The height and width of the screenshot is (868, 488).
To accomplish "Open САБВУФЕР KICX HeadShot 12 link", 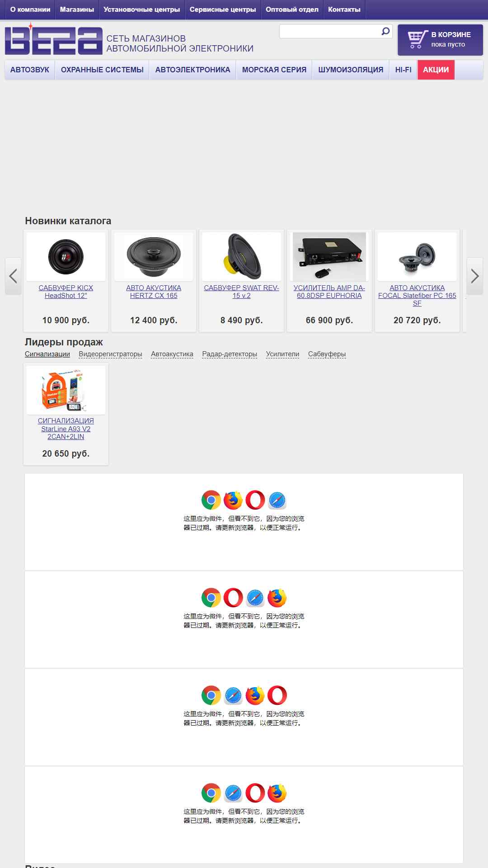I will point(66,292).
